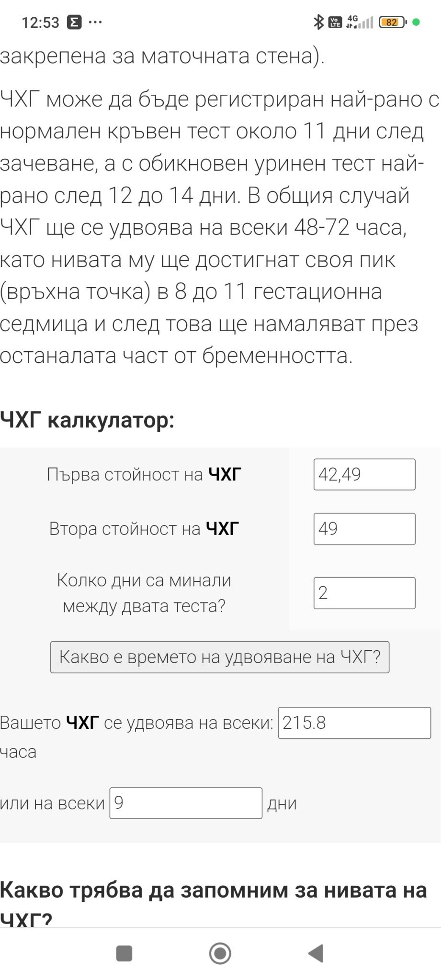441x980 pixels.
Task: Focus the days between tests field
Action: point(364,593)
